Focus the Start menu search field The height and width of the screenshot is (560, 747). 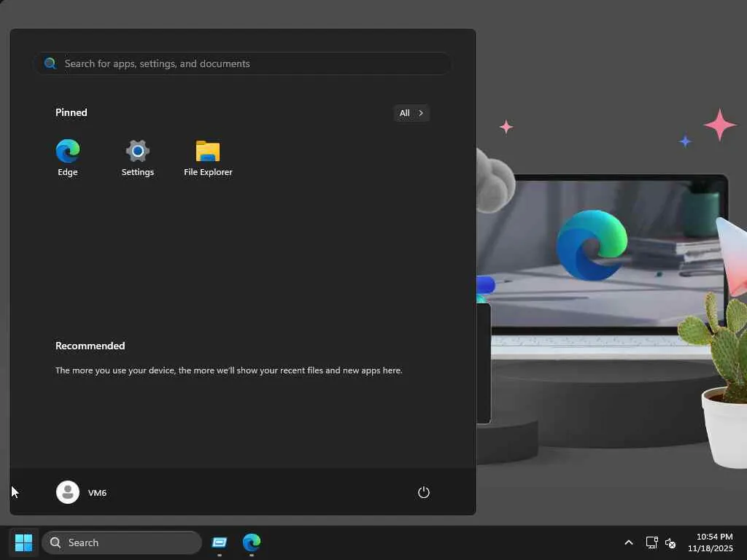click(x=243, y=63)
